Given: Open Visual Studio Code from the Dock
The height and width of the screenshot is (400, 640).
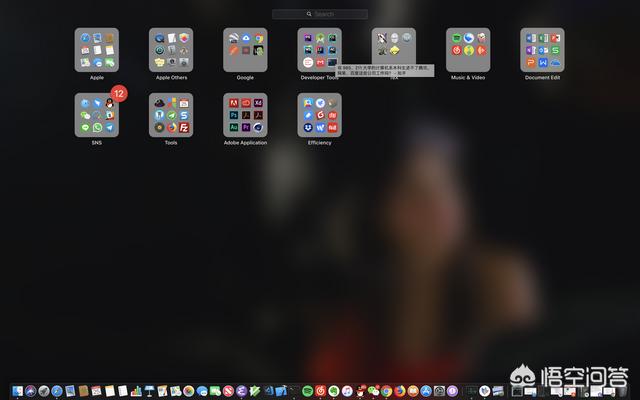Looking at the screenshot, I should pos(269,391).
